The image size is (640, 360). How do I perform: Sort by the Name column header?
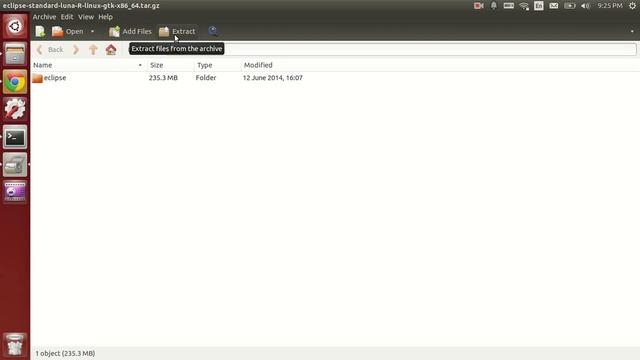point(89,65)
